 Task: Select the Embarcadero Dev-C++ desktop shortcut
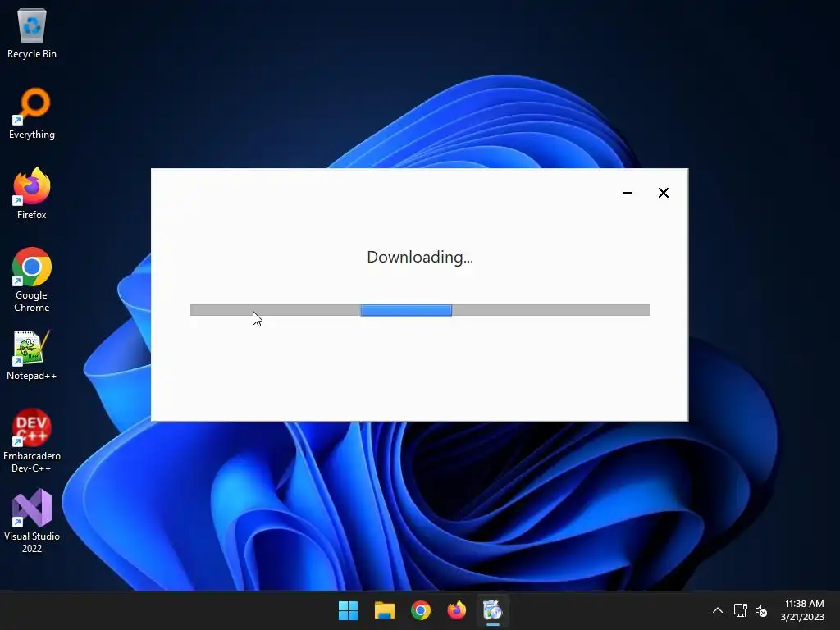click(x=32, y=441)
